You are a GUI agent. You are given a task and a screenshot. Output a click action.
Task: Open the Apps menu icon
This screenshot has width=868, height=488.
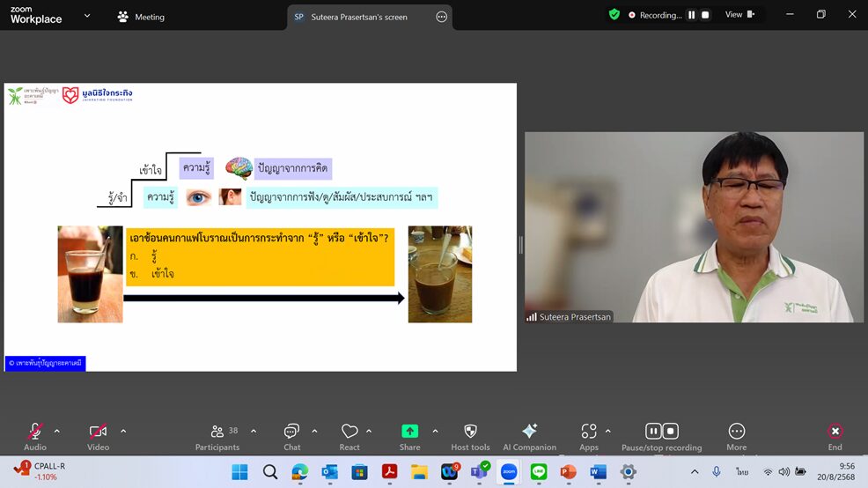[x=588, y=432]
